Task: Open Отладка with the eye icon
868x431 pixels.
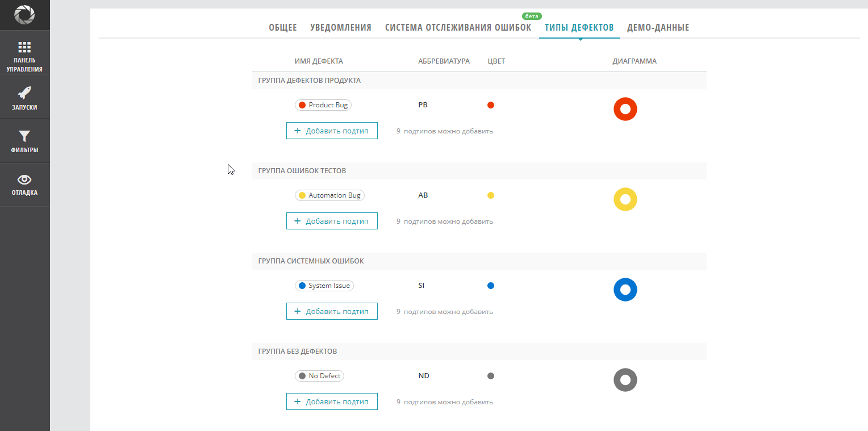Action: (x=25, y=185)
